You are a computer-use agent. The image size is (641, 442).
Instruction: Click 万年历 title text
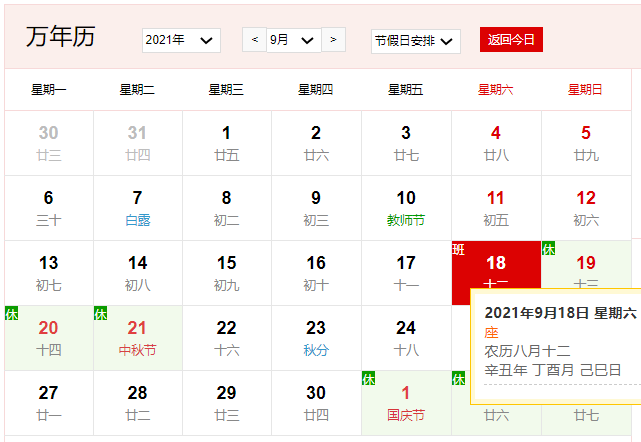(x=61, y=36)
